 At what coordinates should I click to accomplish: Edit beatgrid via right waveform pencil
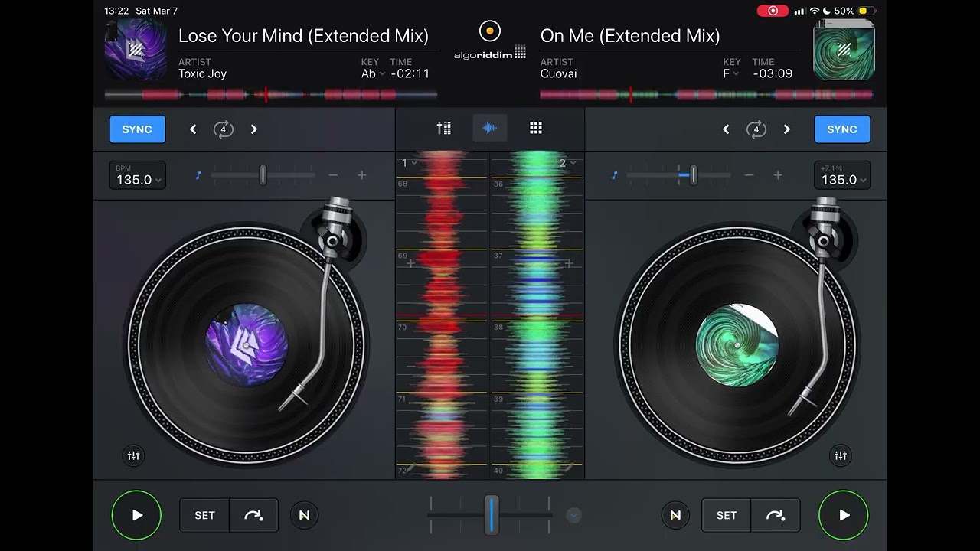(569, 468)
